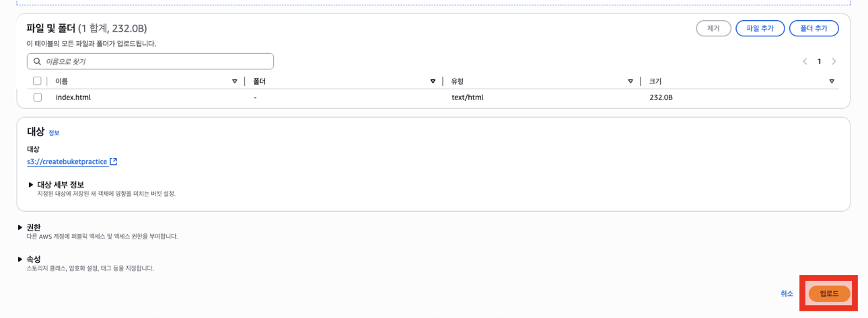Sort by 크기 column arrow
The image size is (868, 318).
click(832, 81)
